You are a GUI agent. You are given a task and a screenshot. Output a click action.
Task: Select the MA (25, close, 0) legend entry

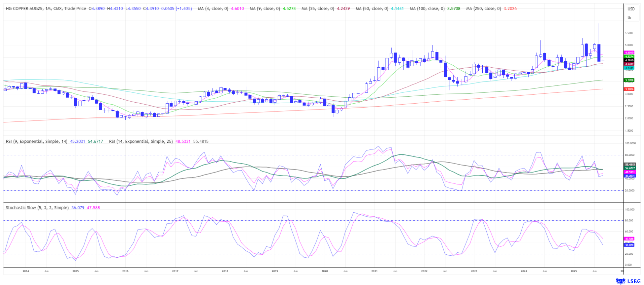(x=318, y=9)
